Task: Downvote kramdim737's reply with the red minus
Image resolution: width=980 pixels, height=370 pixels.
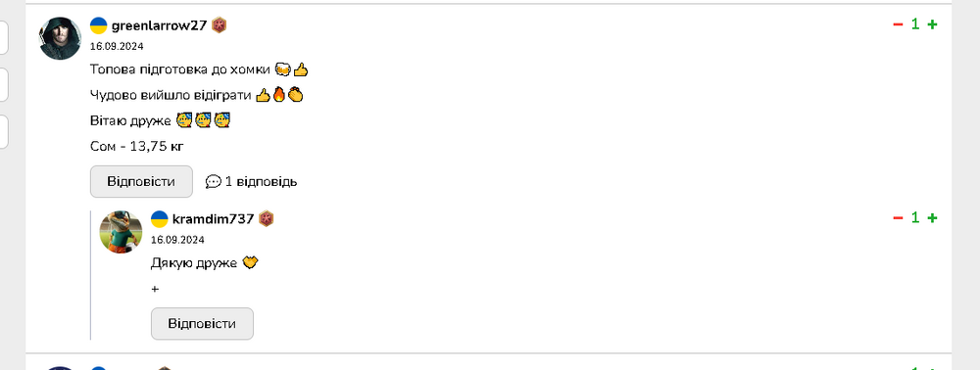Action: click(x=898, y=217)
